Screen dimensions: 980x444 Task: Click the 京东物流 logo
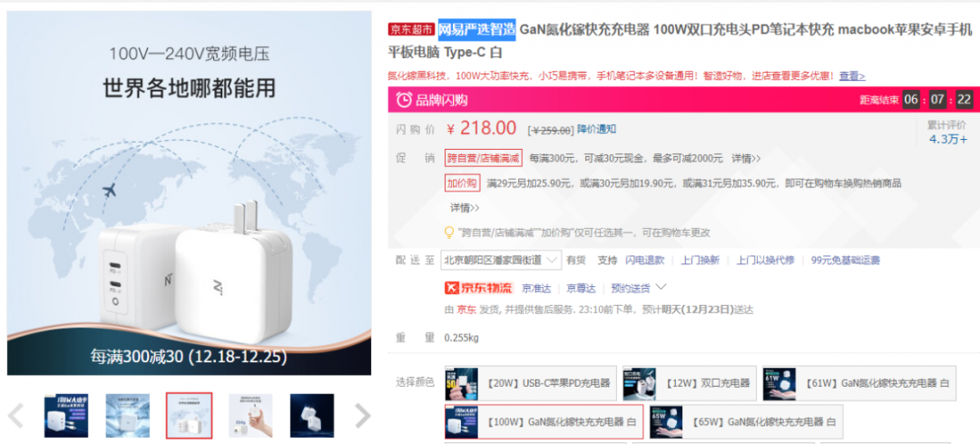tap(478, 288)
